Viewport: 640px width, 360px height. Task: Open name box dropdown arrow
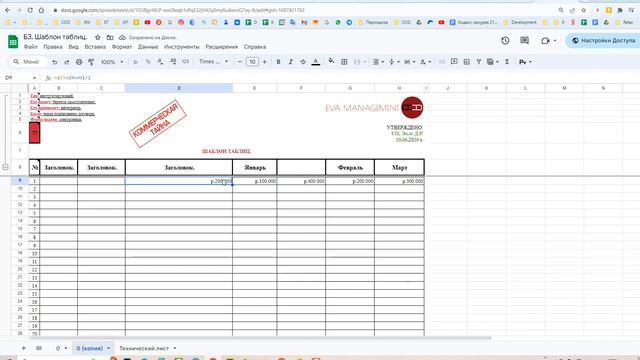click(34, 78)
